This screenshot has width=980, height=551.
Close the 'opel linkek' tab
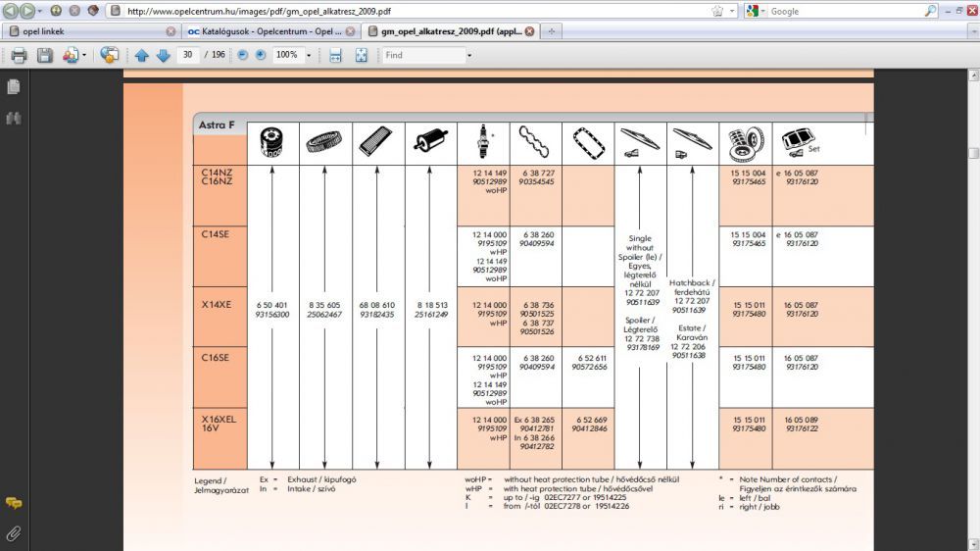click(171, 31)
